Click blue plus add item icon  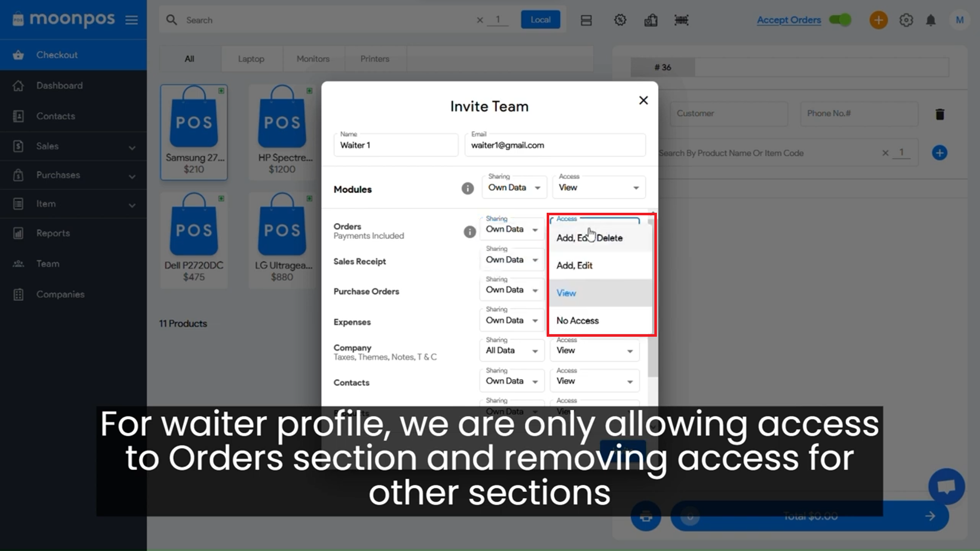[939, 153]
